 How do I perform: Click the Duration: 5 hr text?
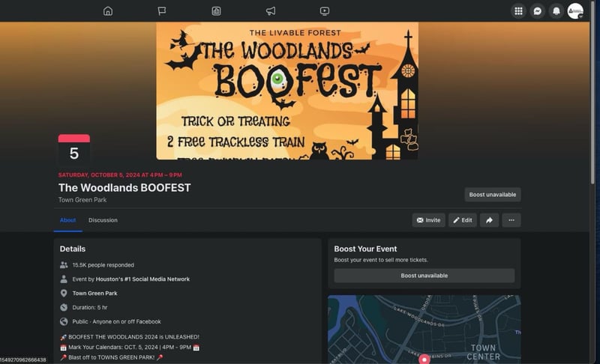point(90,308)
